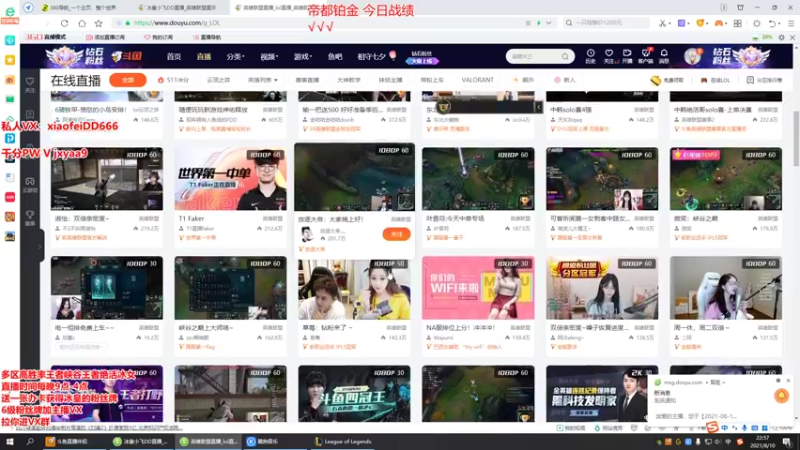Select the VALORANT filter tab

pos(478,80)
